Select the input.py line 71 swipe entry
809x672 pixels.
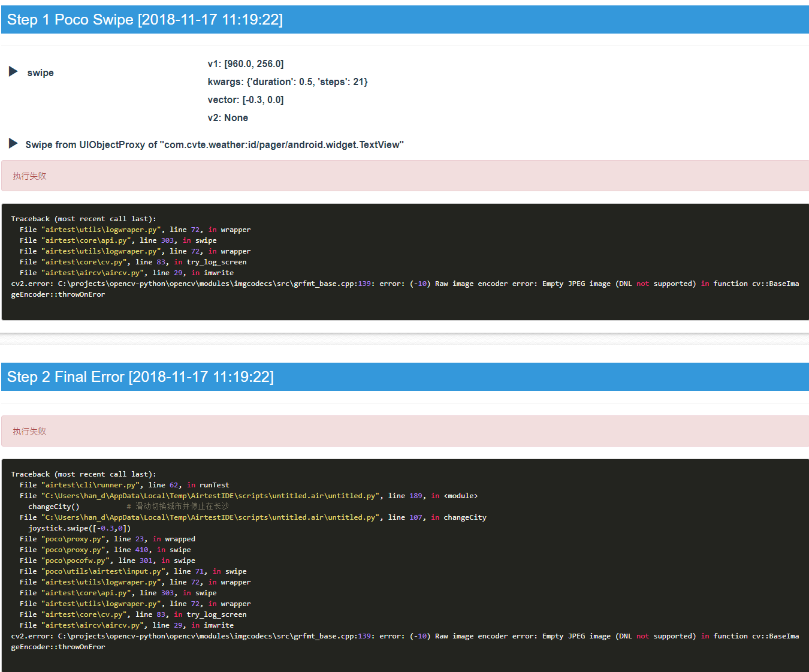coord(133,571)
